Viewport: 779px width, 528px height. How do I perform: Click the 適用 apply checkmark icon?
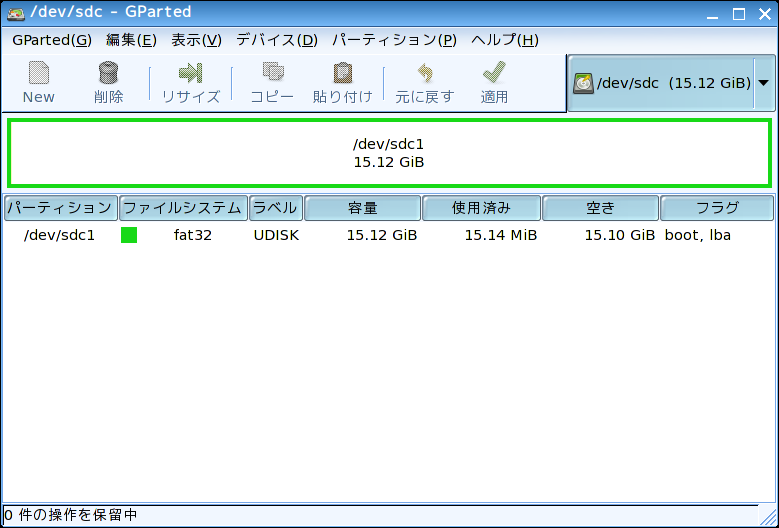click(x=494, y=73)
